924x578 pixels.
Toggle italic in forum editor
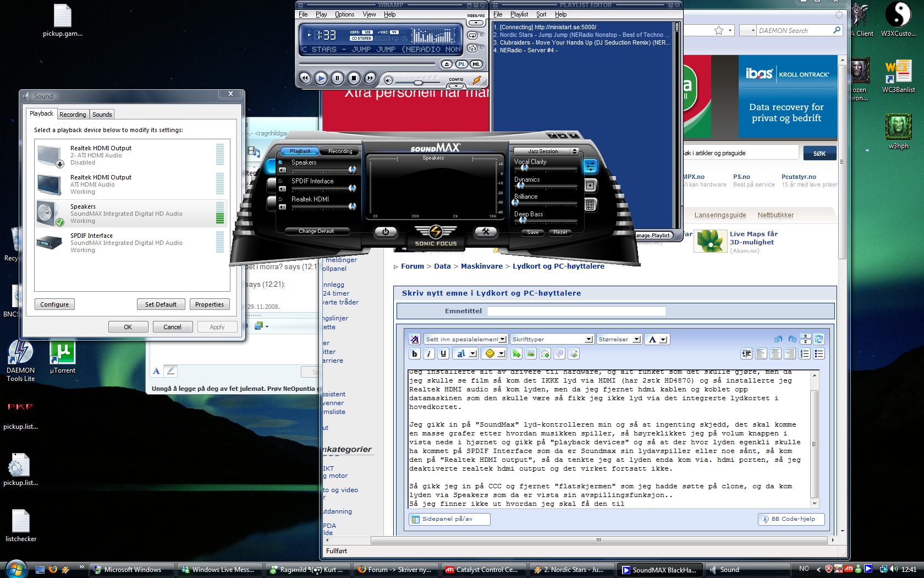point(429,354)
